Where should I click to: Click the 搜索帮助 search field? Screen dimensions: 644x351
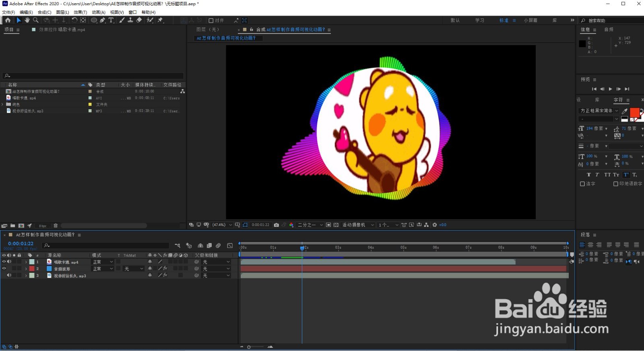612,21
